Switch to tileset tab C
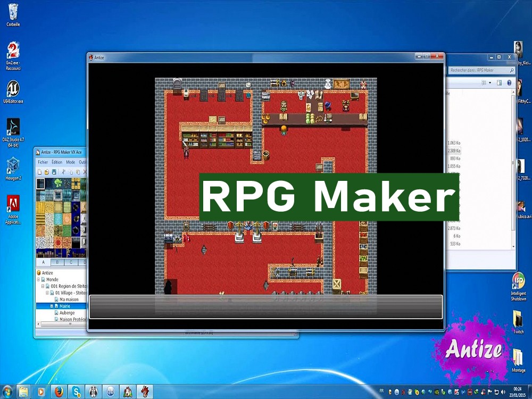The width and height of the screenshot is (532, 399). click(71, 262)
